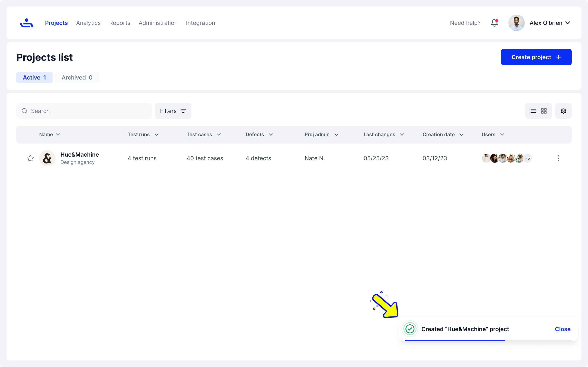Switch to list view layout
This screenshot has width=588, height=367.
point(533,111)
